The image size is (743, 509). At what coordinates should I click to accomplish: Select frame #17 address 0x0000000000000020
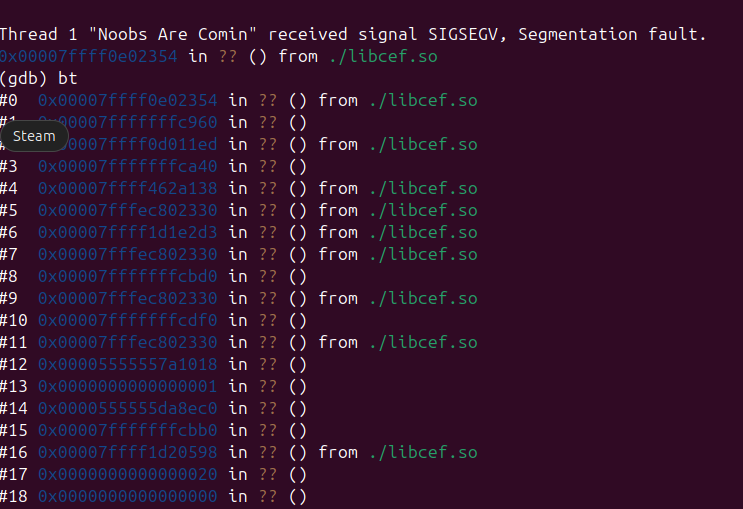127,475
